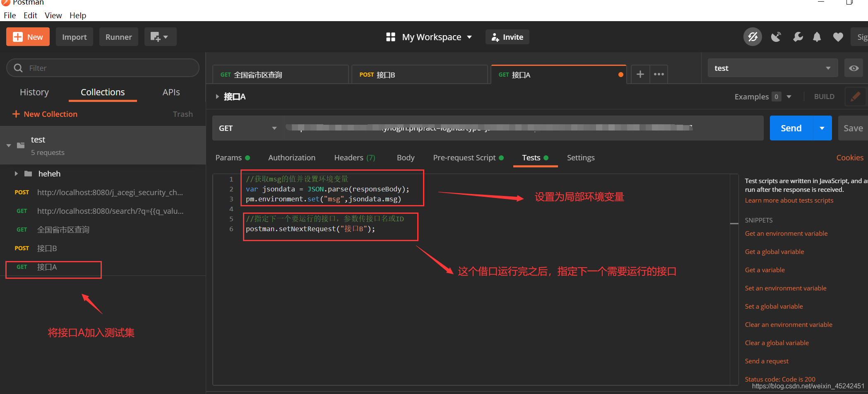Open the Cookies link
This screenshot has width=868, height=394.
tap(850, 157)
